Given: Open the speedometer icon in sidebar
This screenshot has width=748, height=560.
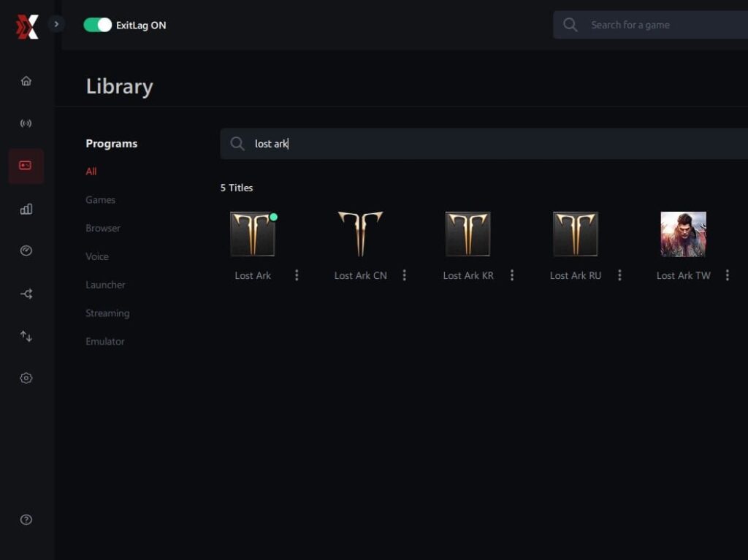Looking at the screenshot, I should point(26,250).
